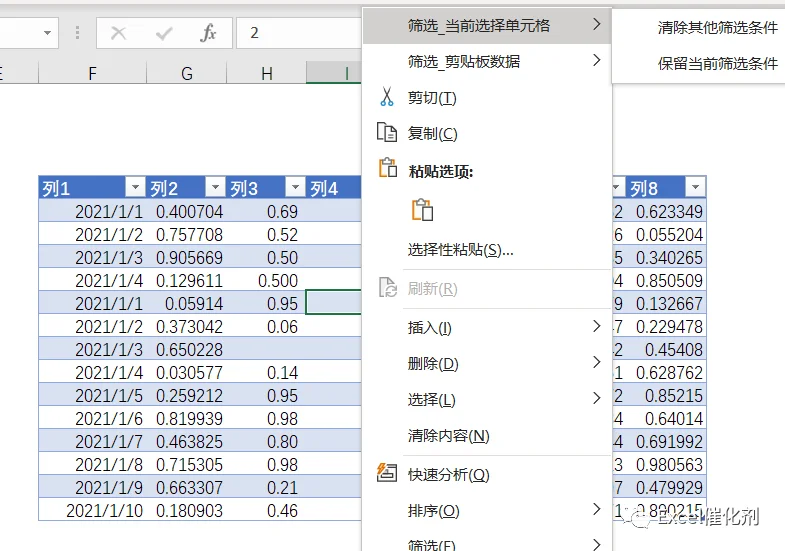Click the scissors Cut icon

[386, 97]
